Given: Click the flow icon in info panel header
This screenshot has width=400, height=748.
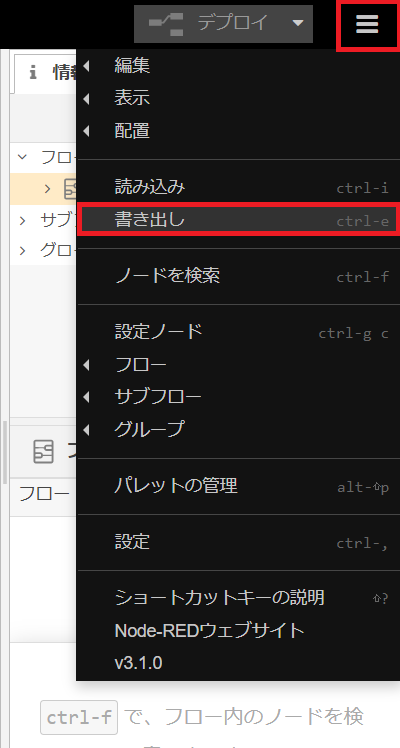Looking at the screenshot, I should (x=43, y=451).
